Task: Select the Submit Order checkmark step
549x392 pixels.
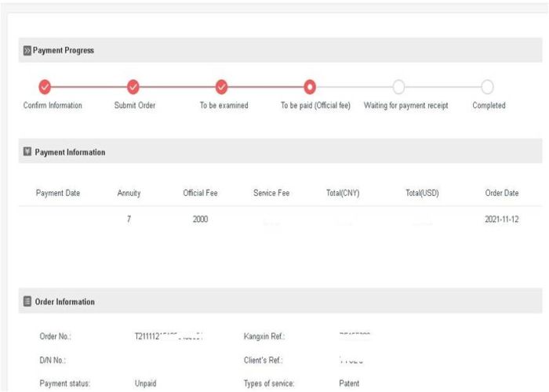Action: pyautogui.click(x=133, y=86)
